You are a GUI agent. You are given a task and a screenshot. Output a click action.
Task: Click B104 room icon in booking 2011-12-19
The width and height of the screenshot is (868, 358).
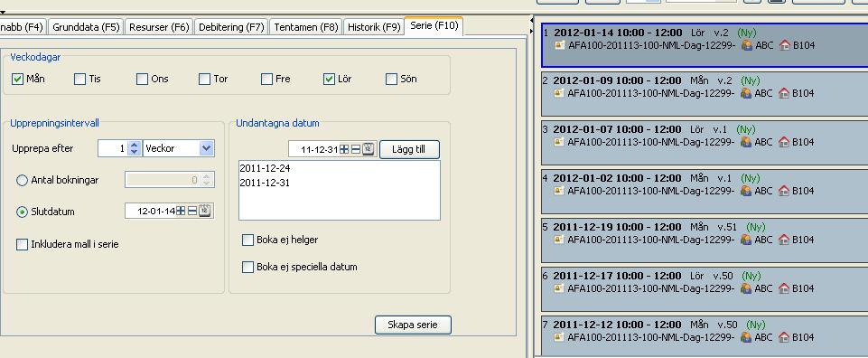click(x=784, y=240)
